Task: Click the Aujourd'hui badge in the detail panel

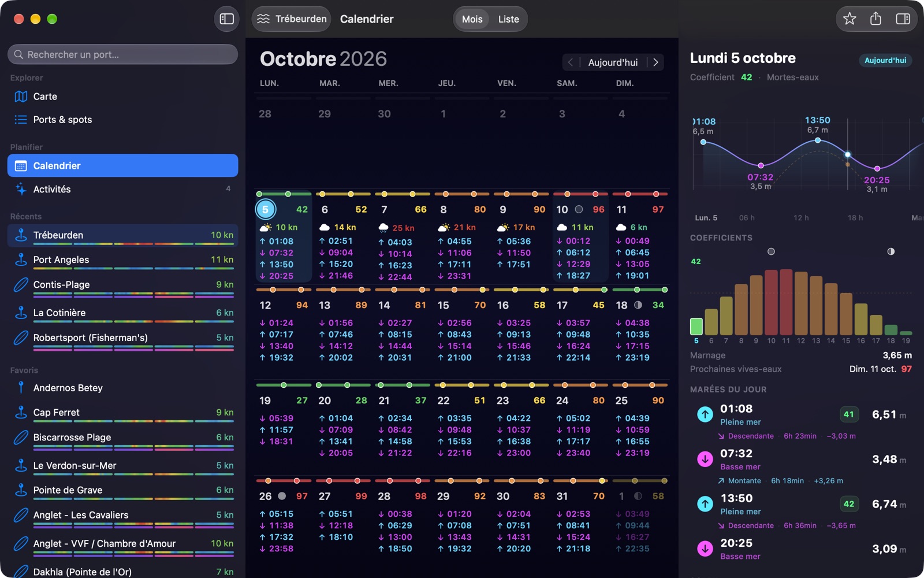Action: [885, 60]
